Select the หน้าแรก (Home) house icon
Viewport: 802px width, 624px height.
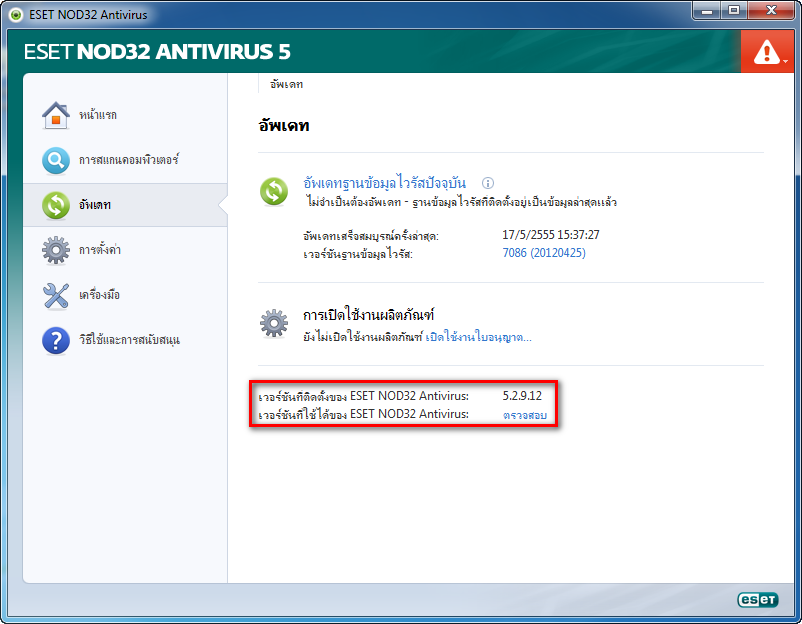56,114
